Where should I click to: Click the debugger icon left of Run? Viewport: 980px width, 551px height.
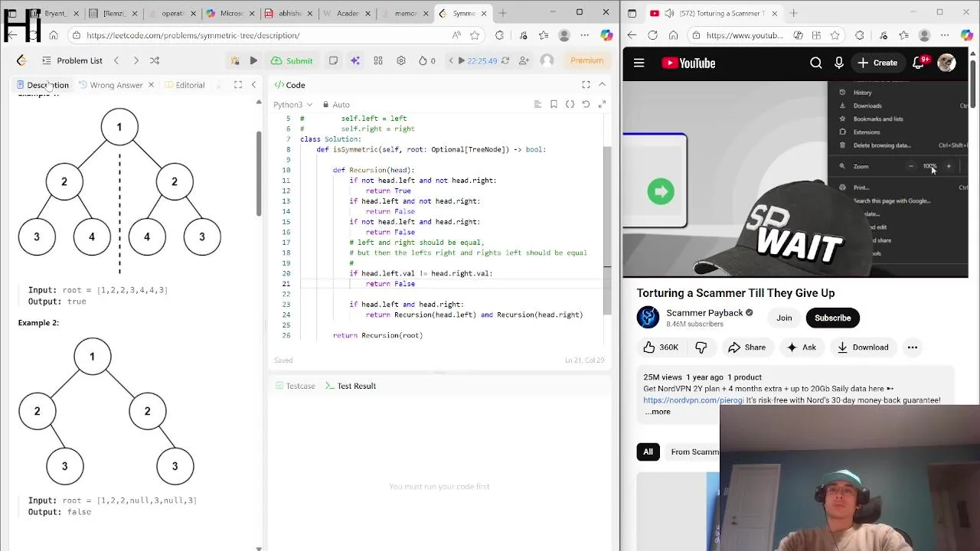(235, 60)
